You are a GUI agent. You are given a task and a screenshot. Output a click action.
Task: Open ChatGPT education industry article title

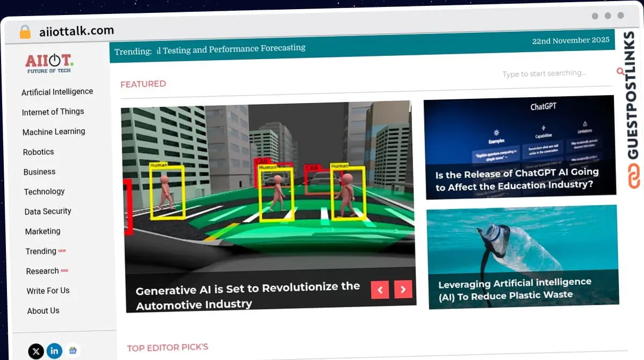click(517, 179)
